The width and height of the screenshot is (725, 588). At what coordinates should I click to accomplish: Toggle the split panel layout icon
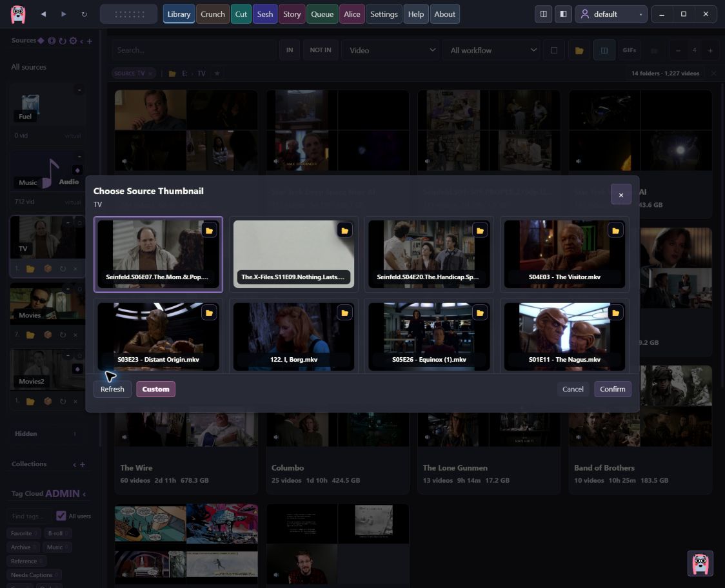[544, 14]
